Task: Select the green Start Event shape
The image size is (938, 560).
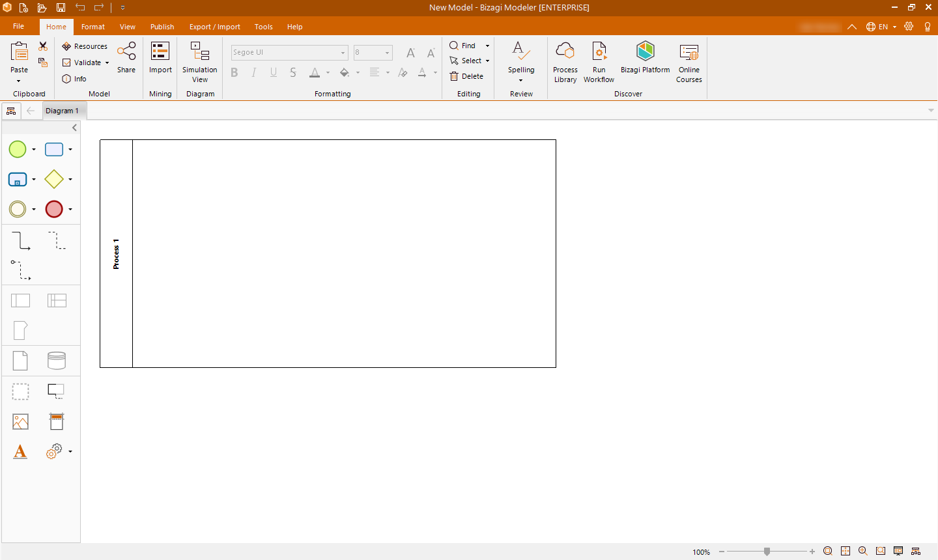Action: coord(18,149)
